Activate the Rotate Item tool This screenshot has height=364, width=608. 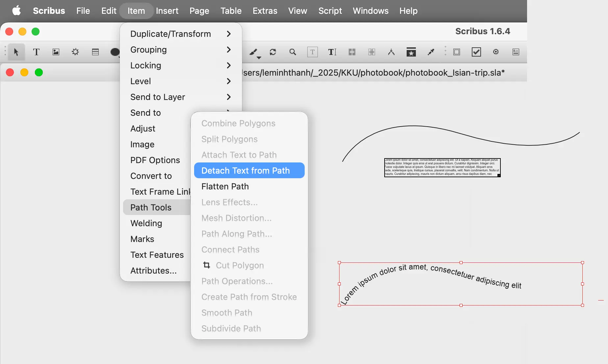tap(273, 52)
